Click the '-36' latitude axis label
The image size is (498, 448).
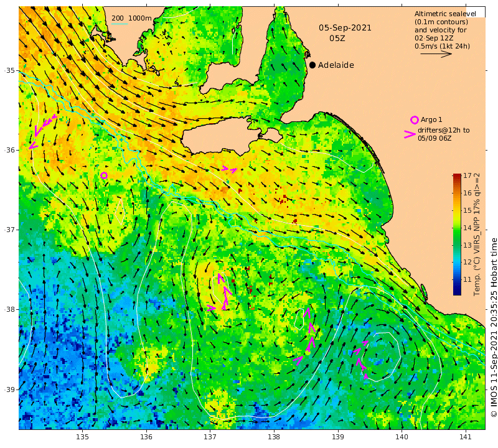pyautogui.click(x=10, y=150)
